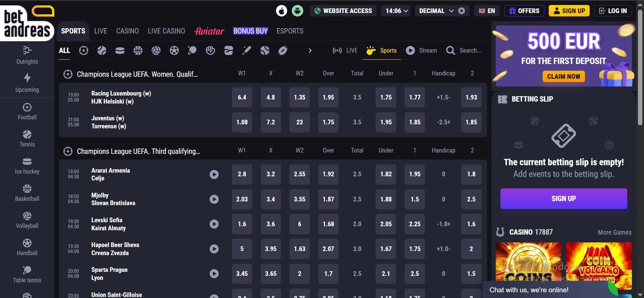644x298 pixels.
Task: Click the LOG IN button
Action: pyautogui.click(x=613, y=11)
